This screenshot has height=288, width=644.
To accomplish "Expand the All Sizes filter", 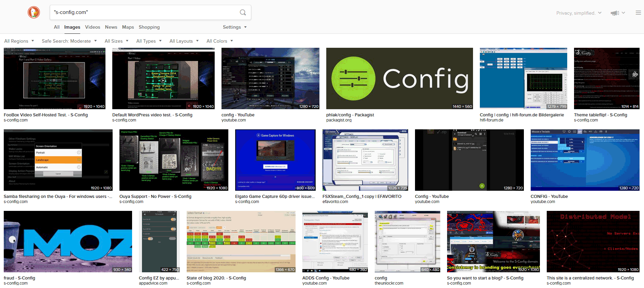I will [x=116, y=41].
